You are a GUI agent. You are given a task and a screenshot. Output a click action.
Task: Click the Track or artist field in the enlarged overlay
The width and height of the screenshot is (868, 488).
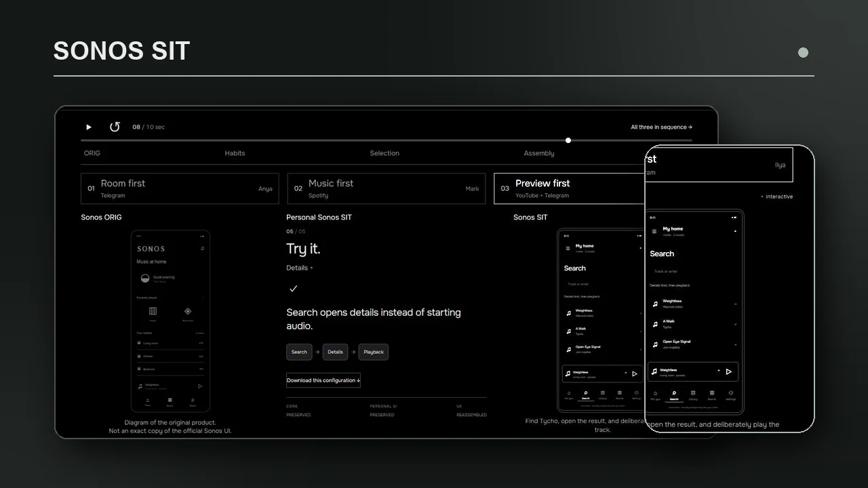coord(693,271)
